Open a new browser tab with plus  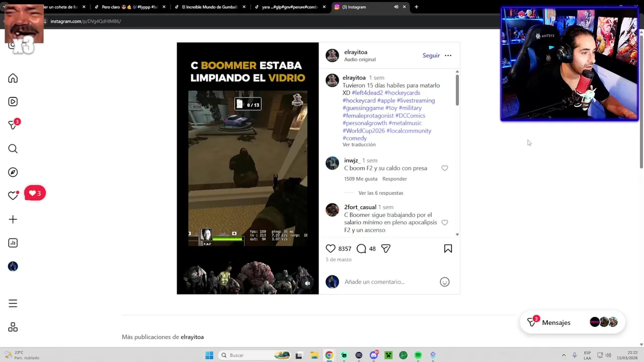click(x=416, y=7)
